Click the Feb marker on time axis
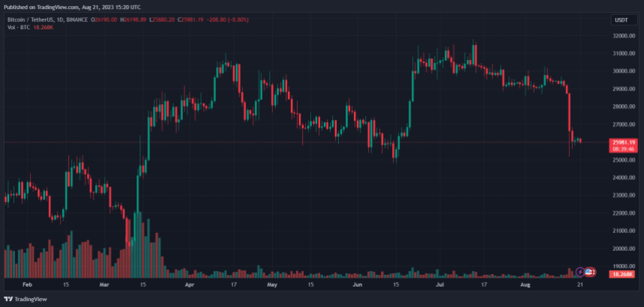 (28, 285)
